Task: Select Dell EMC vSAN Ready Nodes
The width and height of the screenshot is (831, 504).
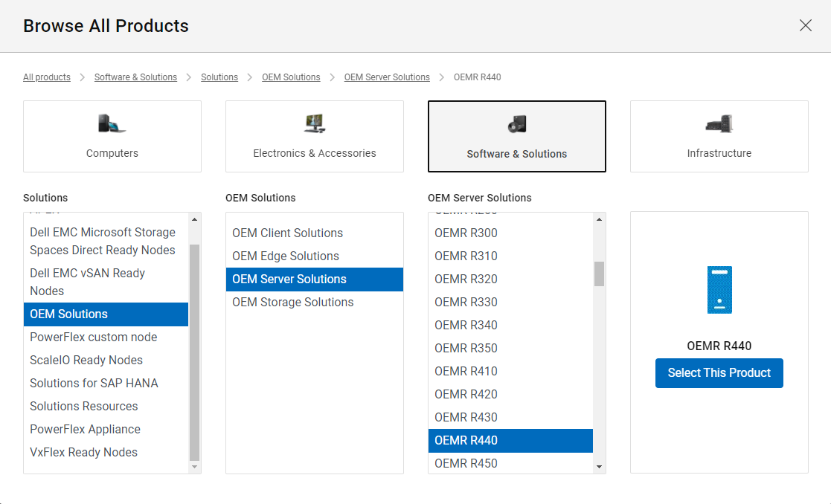Action: [x=106, y=282]
